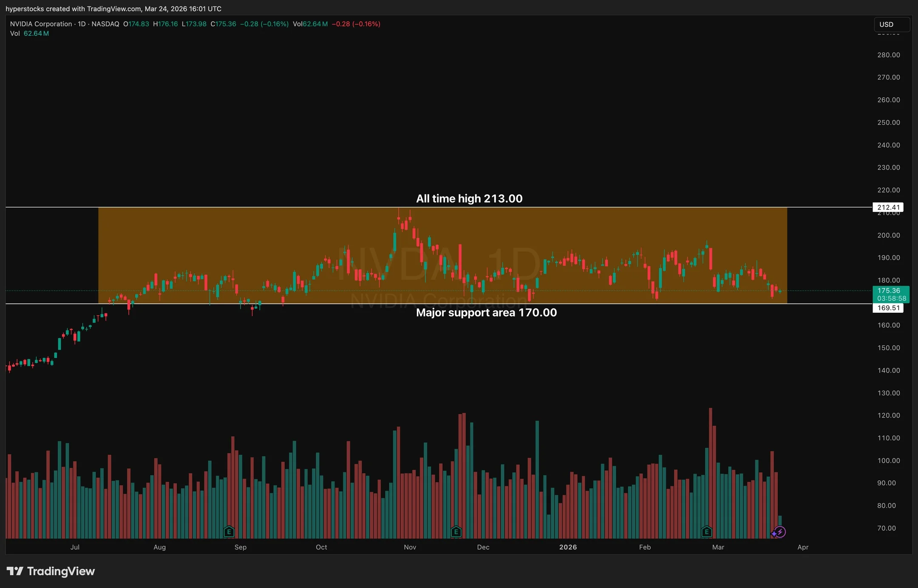Click the 169.51 price line label
Viewport: 918px width, 588px height.
(x=888, y=308)
